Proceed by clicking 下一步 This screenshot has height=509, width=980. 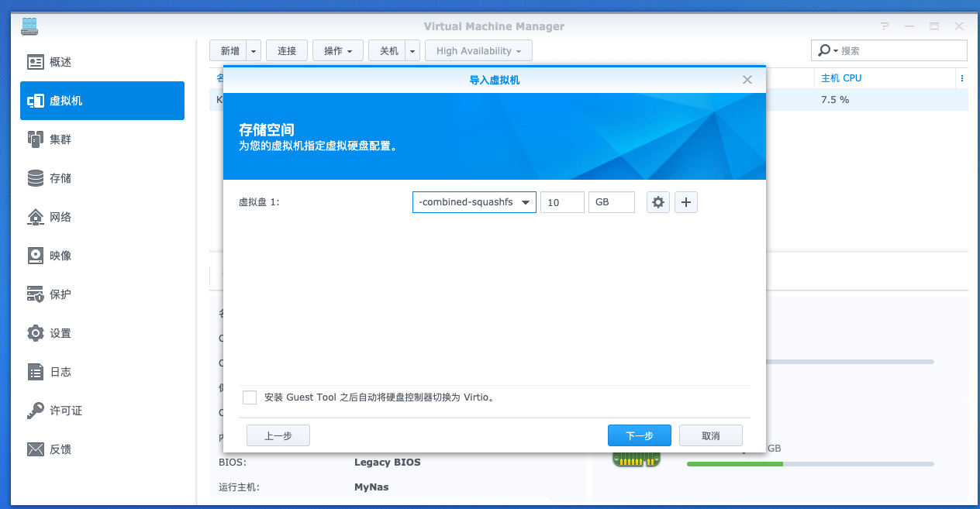click(x=640, y=435)
